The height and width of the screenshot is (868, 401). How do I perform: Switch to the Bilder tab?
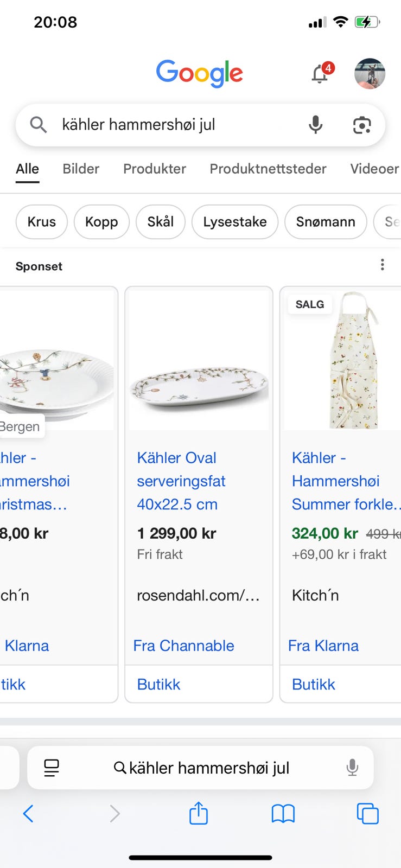coord(81,169)
